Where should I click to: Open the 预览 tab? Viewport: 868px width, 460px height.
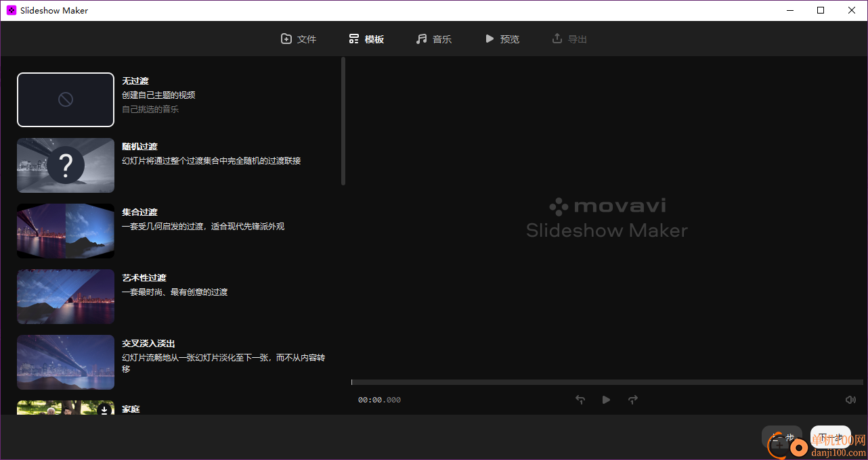[x=502, y=39]
